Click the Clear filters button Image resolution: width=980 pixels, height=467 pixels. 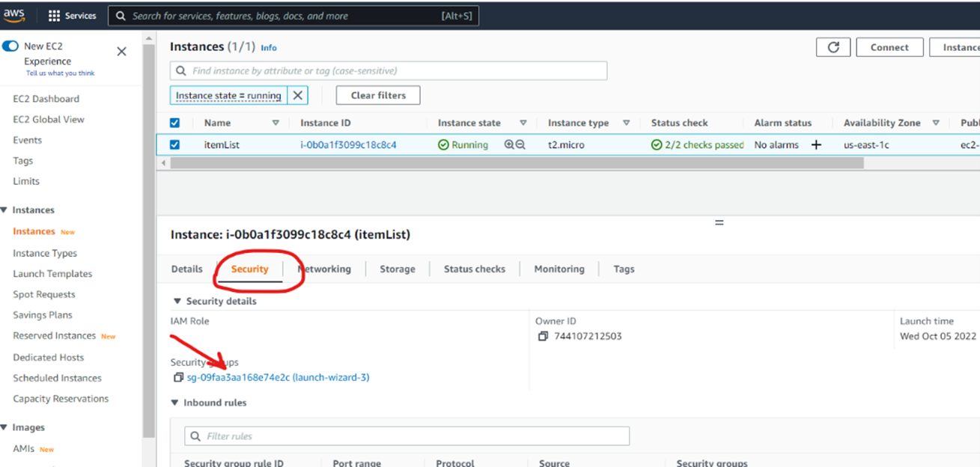[x=378, y=96]
